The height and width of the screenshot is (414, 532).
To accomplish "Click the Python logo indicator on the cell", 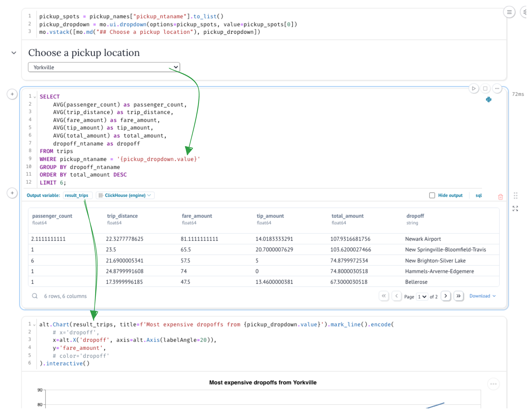I will (489, 100).
